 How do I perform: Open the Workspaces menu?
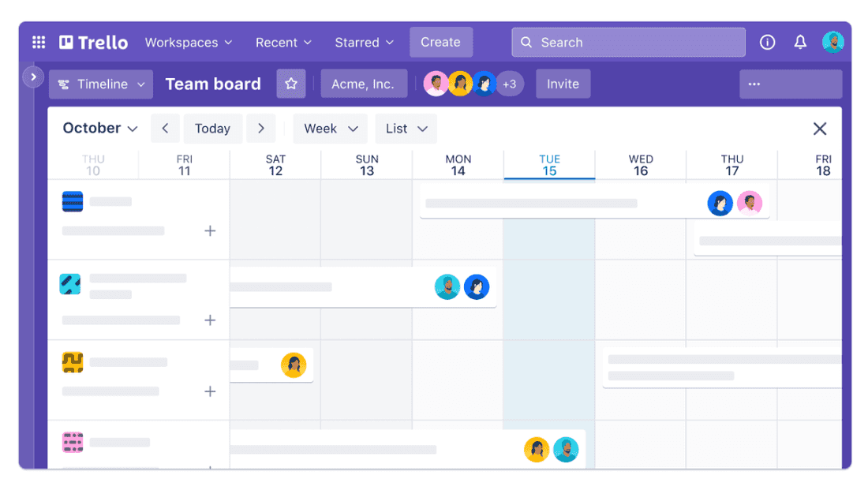(x=189, y=43)
